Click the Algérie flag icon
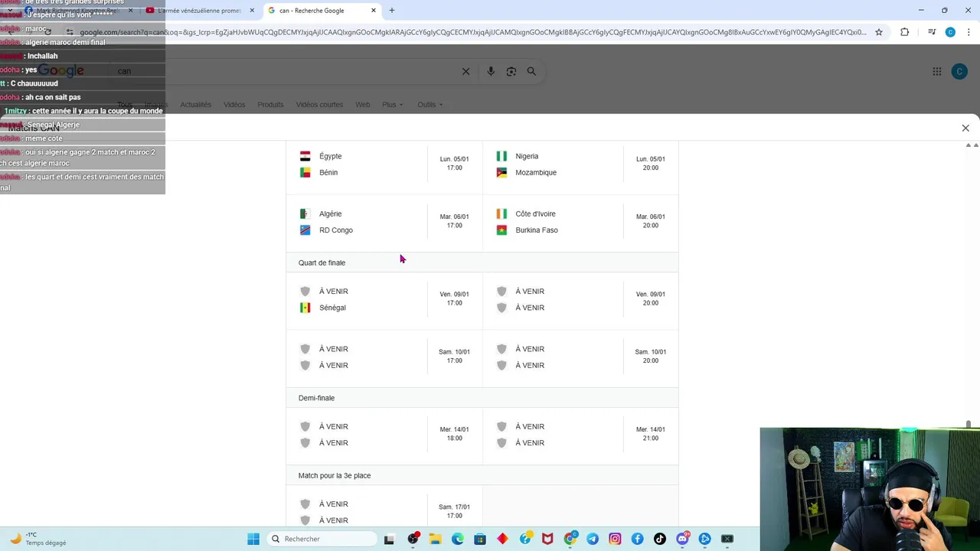 [x=305, y=214]
